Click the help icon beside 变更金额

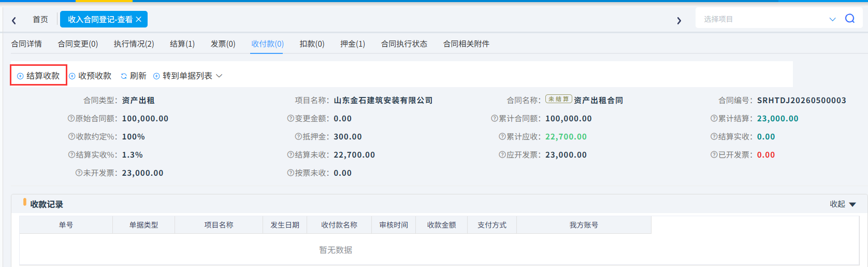pos(291,119)
